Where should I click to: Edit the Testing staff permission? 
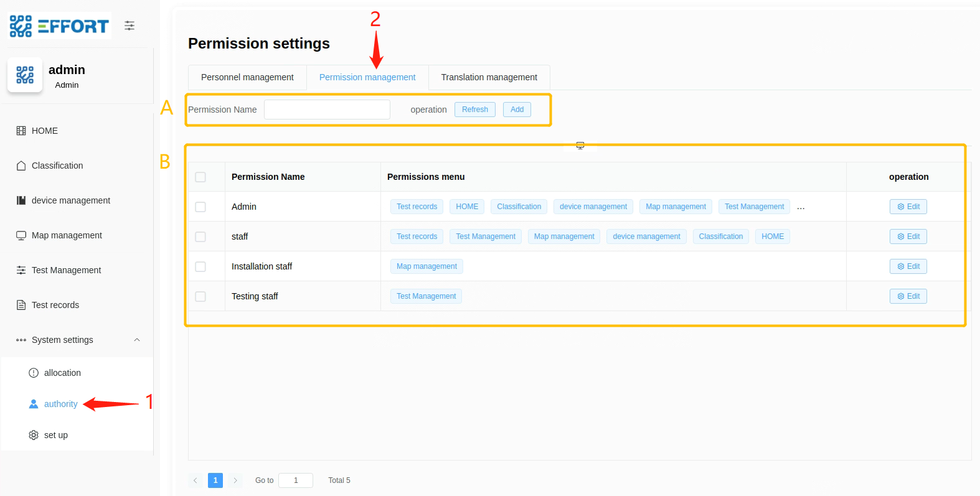click(908, 296)
